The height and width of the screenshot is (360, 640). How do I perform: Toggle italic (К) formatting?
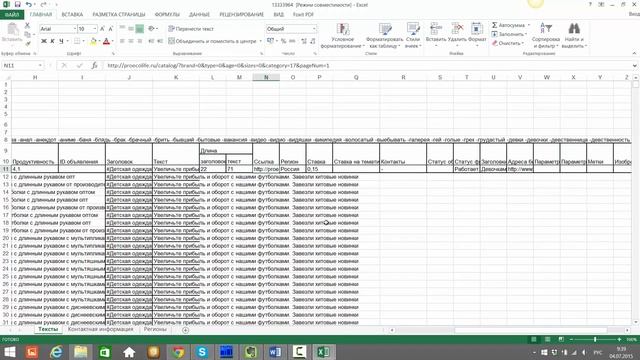tap(52, 41)
